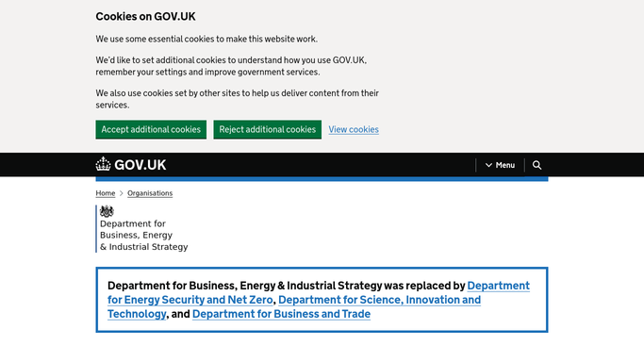Open the search magnifier icon in header
644x362 pixels.
pyautogui.click(x=537, y=165)
